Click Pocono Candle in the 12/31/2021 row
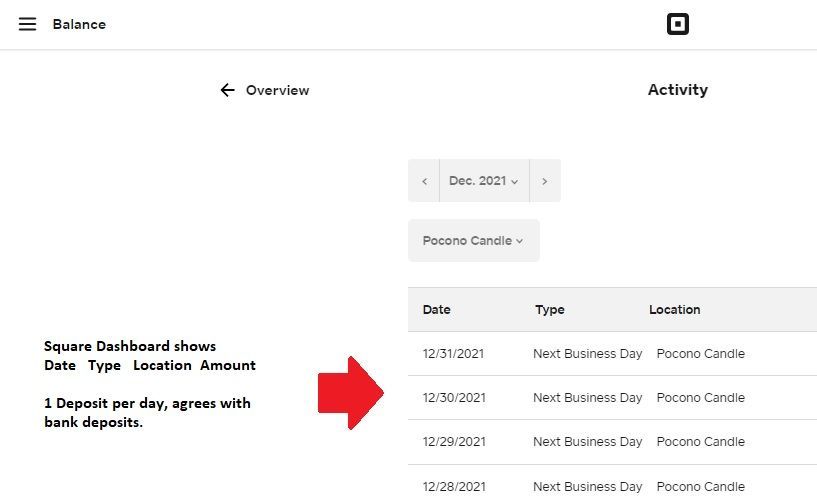The height and width of the screenshot is (501, 817). (700, 354)
